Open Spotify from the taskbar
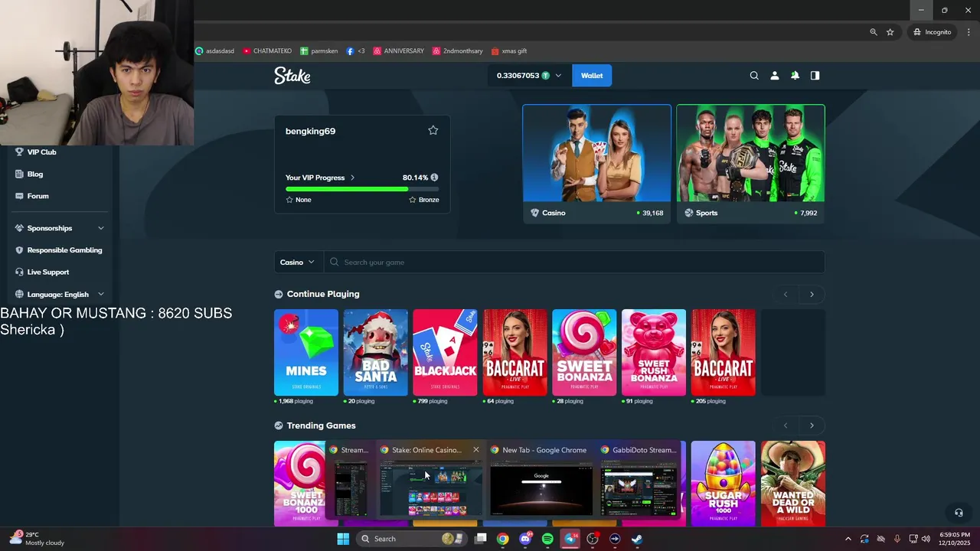980x551 pixels. 547,539
